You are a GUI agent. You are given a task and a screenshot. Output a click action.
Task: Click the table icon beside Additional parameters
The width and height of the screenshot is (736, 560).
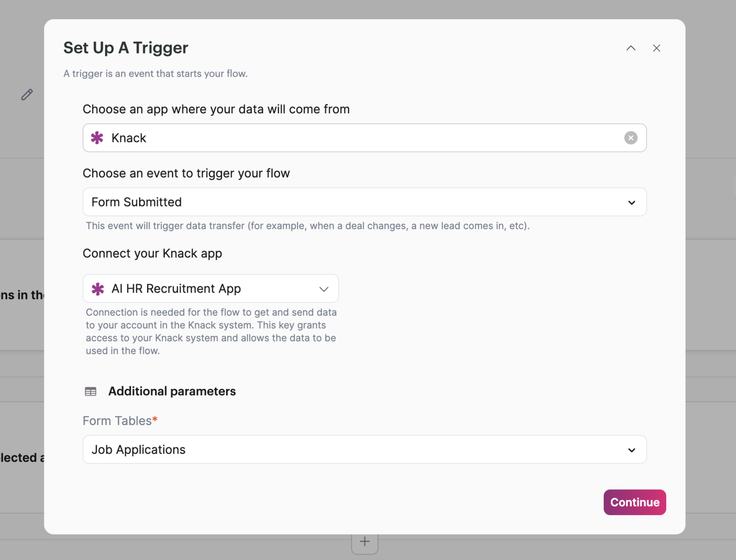point(90,391)
